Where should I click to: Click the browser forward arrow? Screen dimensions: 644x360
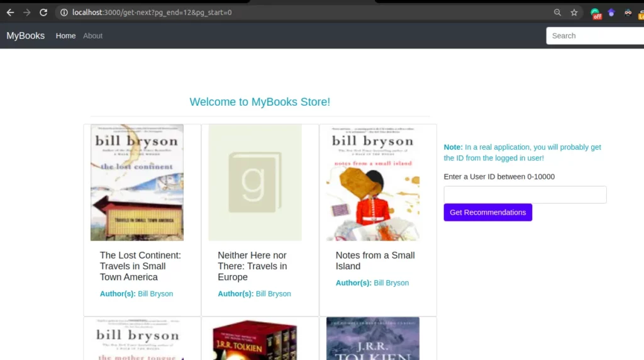pos(27,13)
